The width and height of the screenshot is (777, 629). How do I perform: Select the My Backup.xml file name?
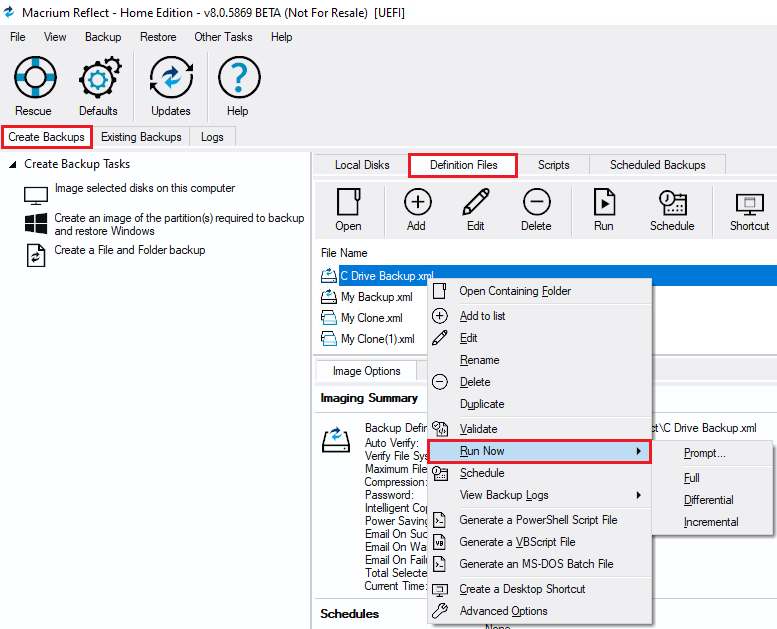tap(377, 297)
